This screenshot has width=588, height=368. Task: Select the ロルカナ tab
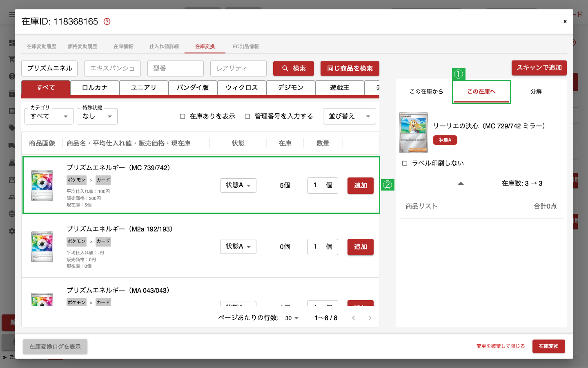pyautogui.click(x=95, y=88)
